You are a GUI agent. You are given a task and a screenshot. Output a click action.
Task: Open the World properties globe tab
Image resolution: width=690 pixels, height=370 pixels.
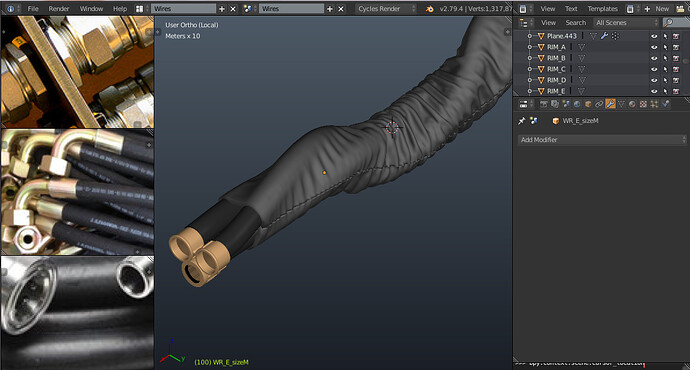577,104
